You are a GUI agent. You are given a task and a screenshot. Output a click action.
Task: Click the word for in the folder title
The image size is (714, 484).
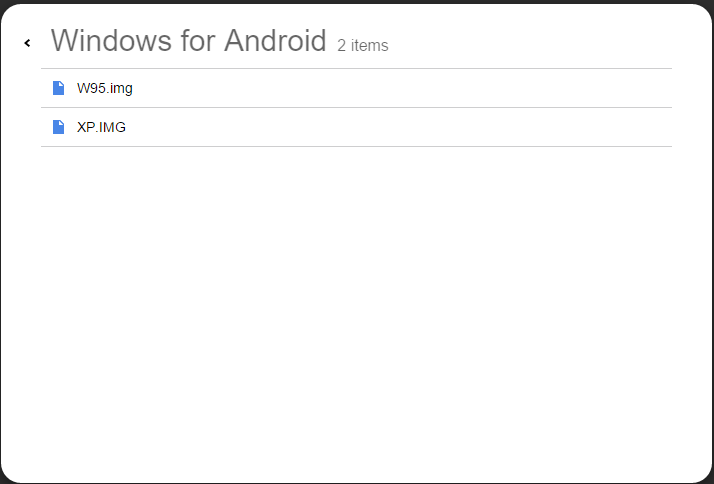click(x=198, y=41)
